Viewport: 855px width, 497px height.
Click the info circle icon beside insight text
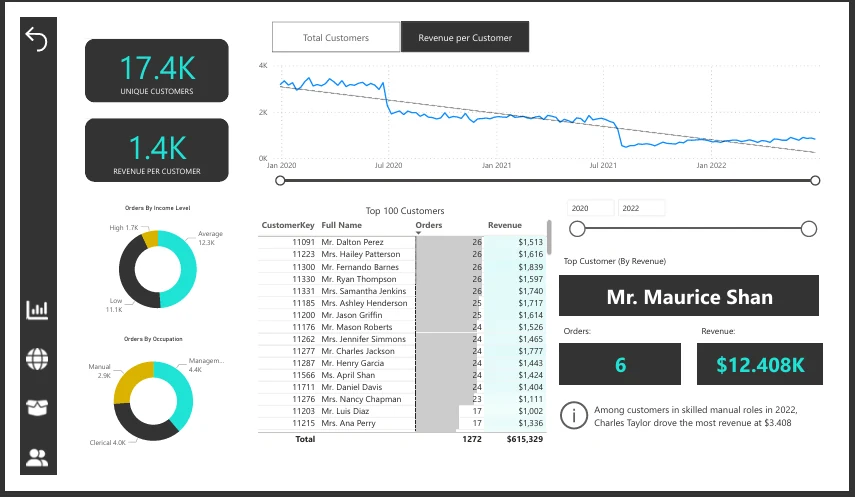pyautogui.click(x=574, y=416)
